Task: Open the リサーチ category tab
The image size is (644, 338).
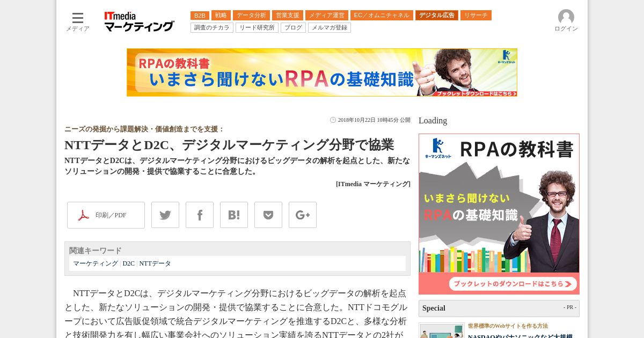Action: pos(476,16)
